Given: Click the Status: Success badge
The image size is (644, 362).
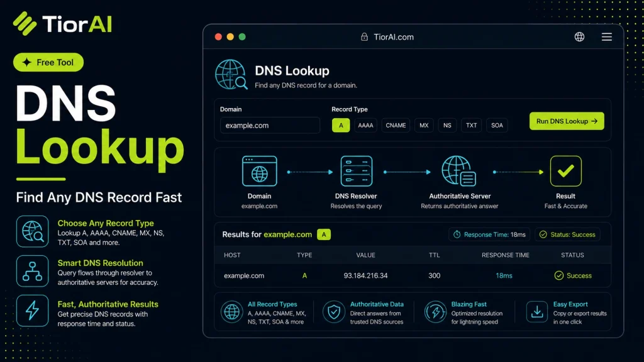Looking at the screenshot, I should pyautogui.click(x=567, y=234).
